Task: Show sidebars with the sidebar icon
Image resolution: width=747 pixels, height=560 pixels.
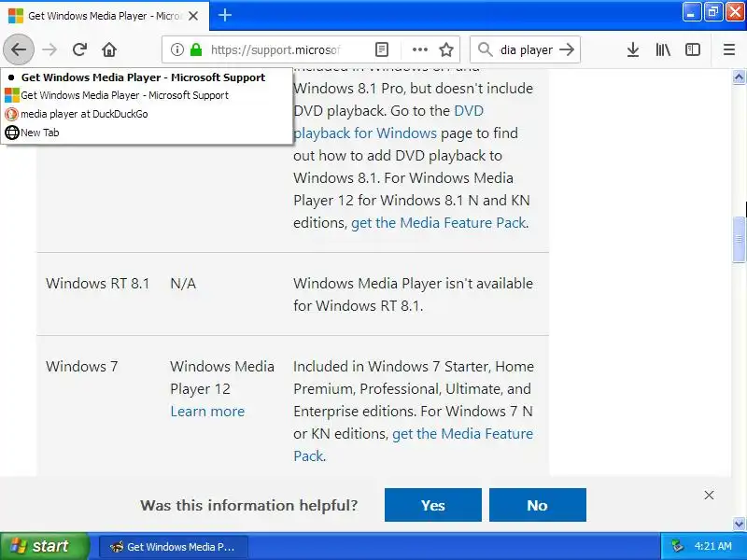Action: click(x=693, y=49)
